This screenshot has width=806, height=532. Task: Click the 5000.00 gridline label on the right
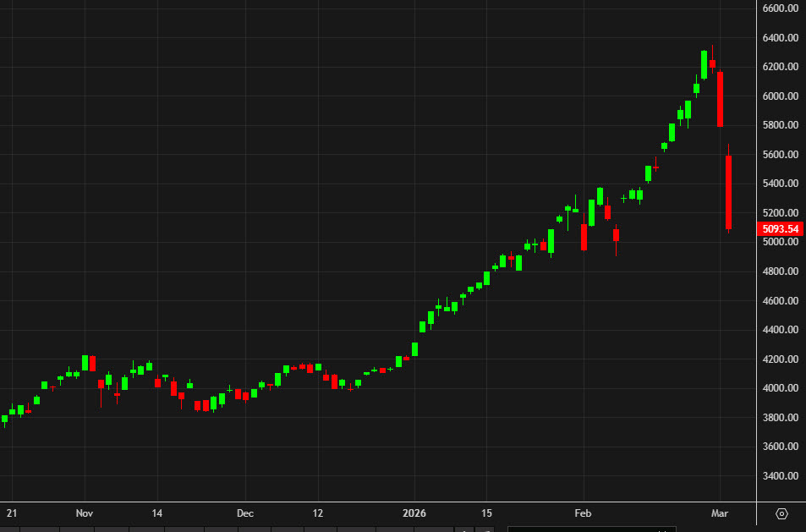[x=779, y=242]
